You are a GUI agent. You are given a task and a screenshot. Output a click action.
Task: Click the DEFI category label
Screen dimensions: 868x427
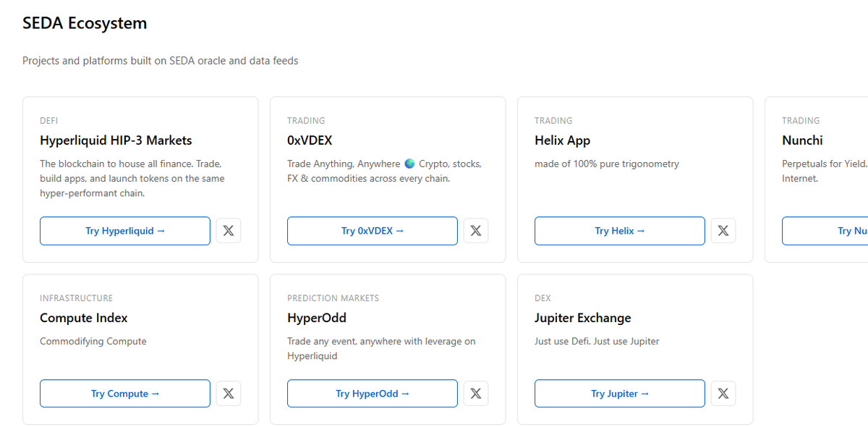(48, 121)
